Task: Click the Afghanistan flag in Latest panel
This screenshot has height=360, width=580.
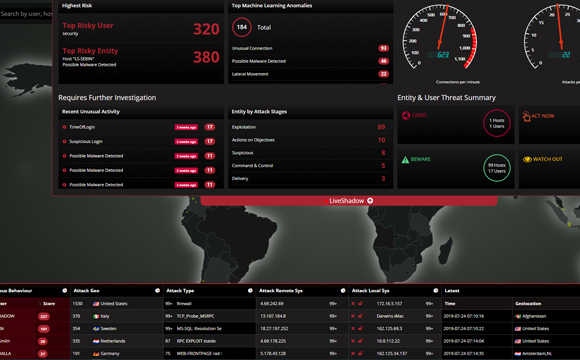Action: point(518,316)
